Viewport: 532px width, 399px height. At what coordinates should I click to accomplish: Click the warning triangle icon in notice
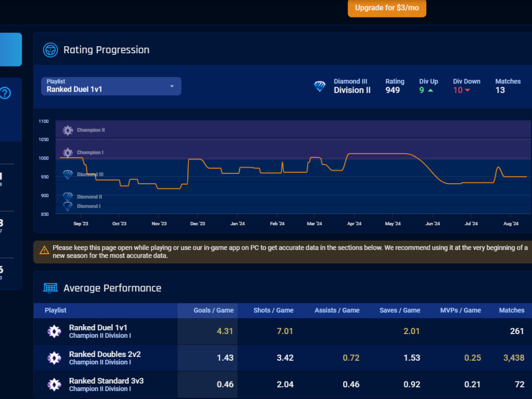pyautogui.click(x=44, y=251)
